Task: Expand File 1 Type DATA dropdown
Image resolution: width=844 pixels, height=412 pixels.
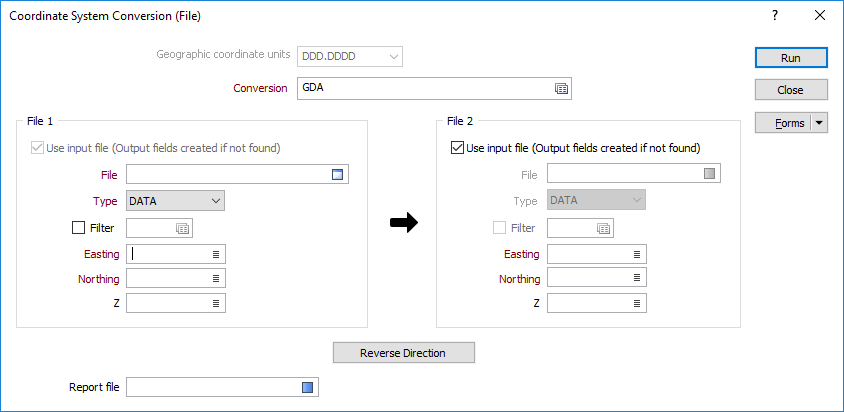Action: (x=175, y=201)
